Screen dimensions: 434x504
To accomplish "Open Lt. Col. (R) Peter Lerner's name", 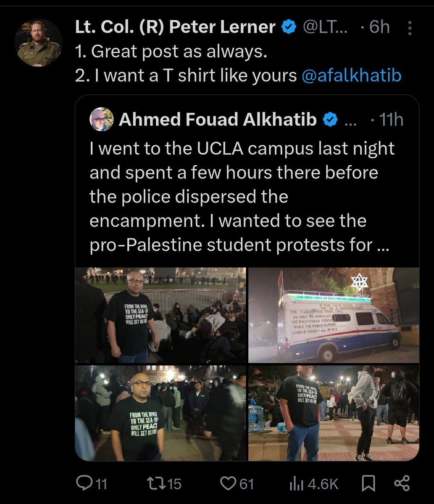I will (175, 28).
